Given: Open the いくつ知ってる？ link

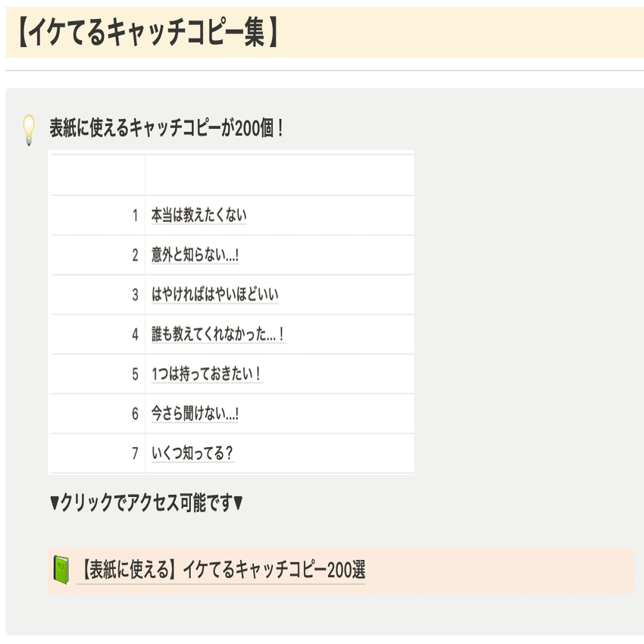Looking at the screenshot, I should coord(192,454).
